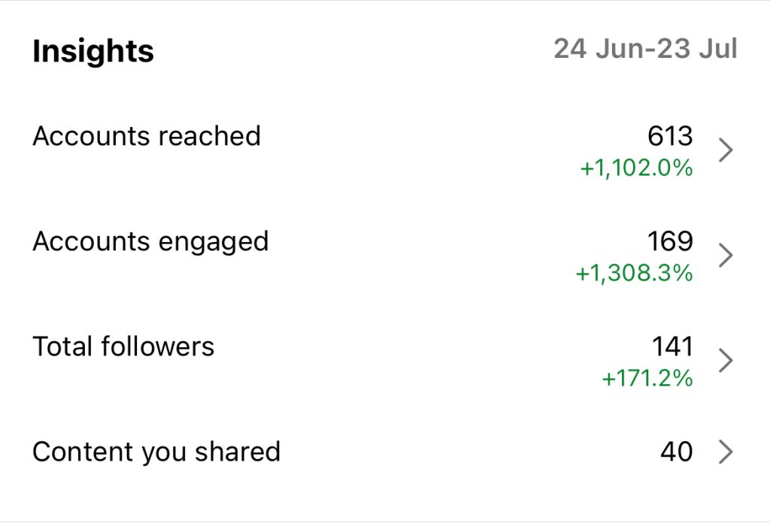Click the top border line above Insights
The height and width of the screenshot is (532, 770).
[385, 1]
